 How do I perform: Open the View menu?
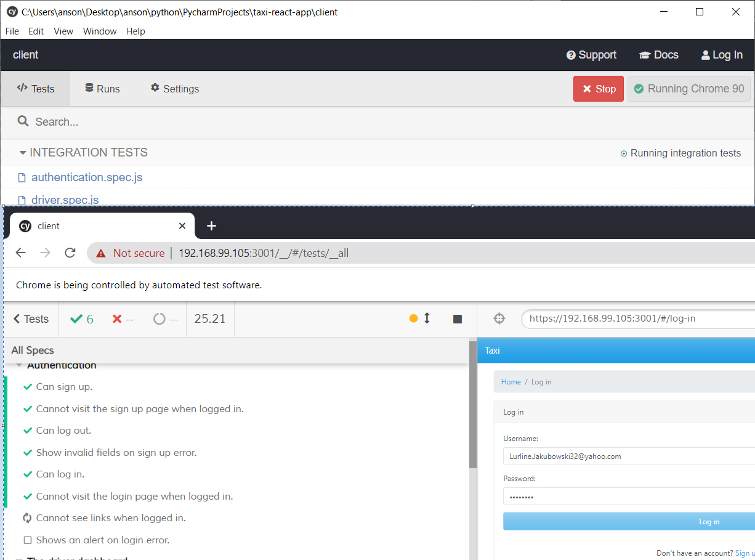pyautogui.click(x=63, y=31)
